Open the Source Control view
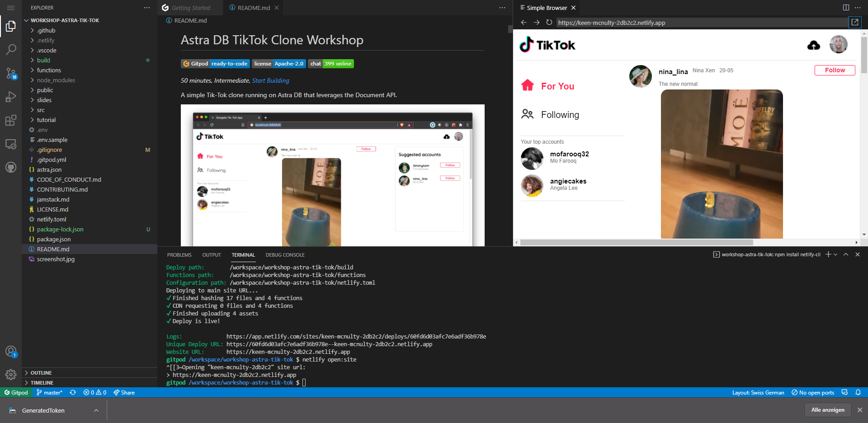This screenshot has width=868, height=423. (11, 74)
